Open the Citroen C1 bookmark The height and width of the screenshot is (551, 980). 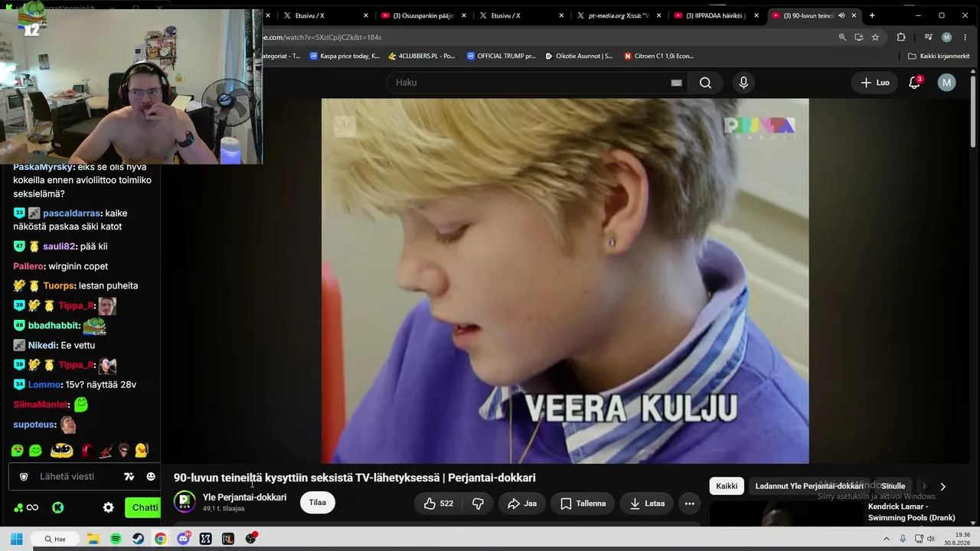[658, 56]
